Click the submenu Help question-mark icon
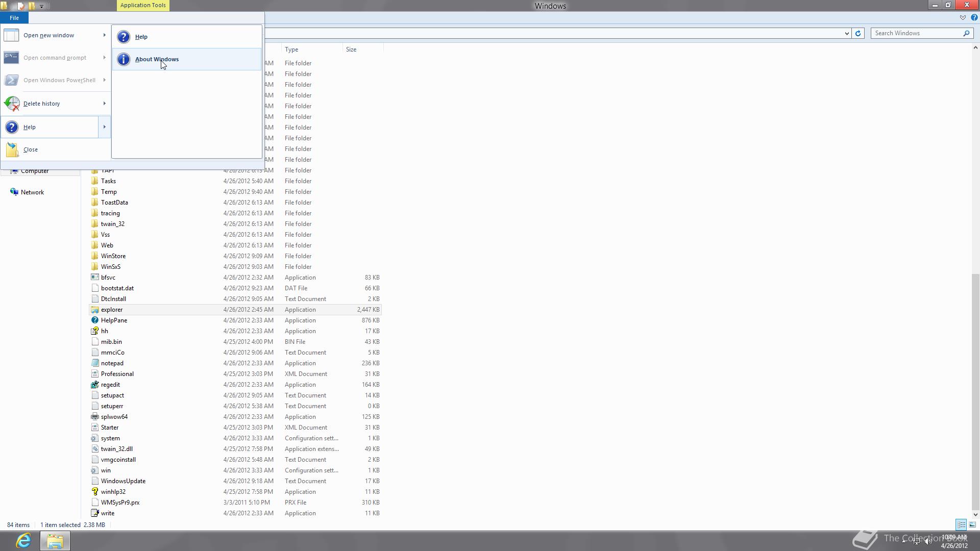Screen dimensions: 980x551 pyautogui.click(x=124, y=37)
